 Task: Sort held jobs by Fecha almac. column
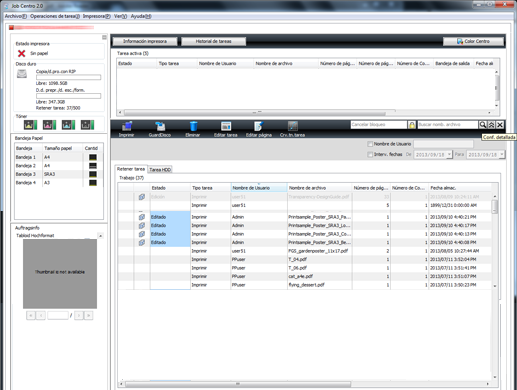460,188
